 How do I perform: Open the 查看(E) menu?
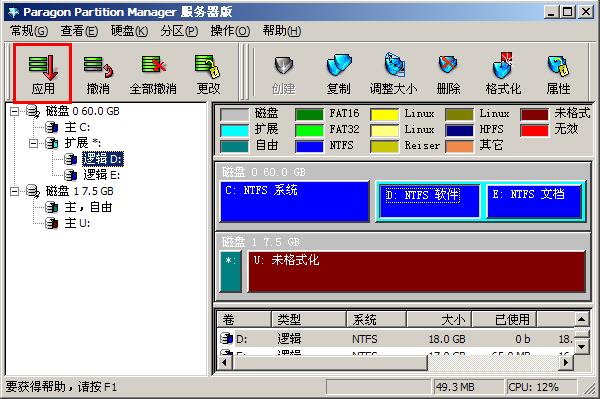(x=79, y=31)
